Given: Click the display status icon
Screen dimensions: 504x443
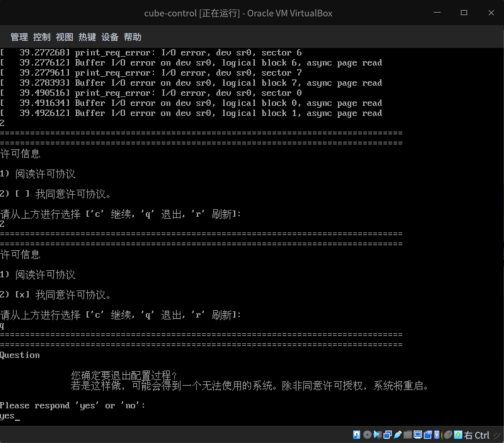Looking at the screenshot, I should pyautogui.click(x=418, y=435).
